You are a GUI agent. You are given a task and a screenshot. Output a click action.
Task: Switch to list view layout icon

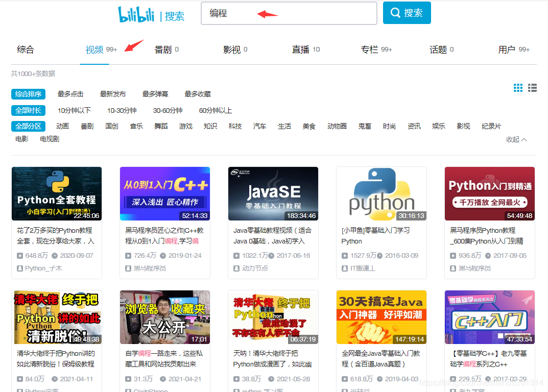click(532, 88)
